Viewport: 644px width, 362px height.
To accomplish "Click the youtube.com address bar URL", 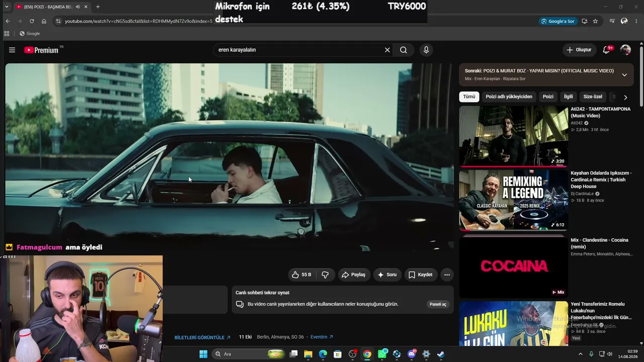I will 139,21.
